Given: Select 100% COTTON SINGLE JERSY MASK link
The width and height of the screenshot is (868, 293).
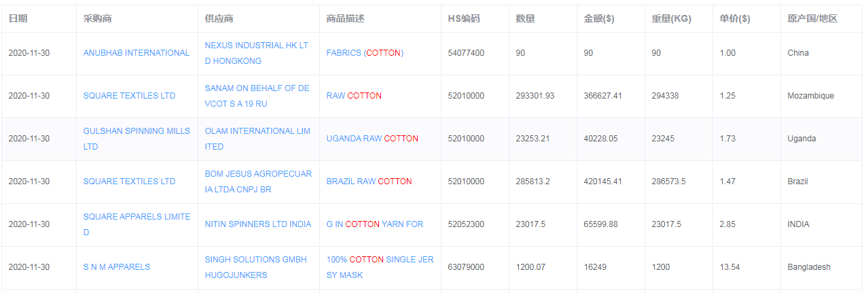Looking at the screenshot, I should [x=380, y=267].
